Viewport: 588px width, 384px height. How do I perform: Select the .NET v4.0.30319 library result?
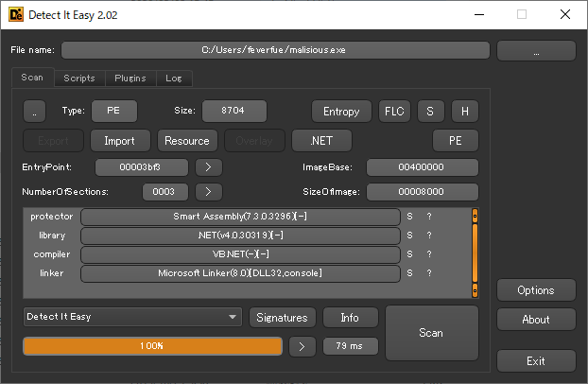pos(240,236)
